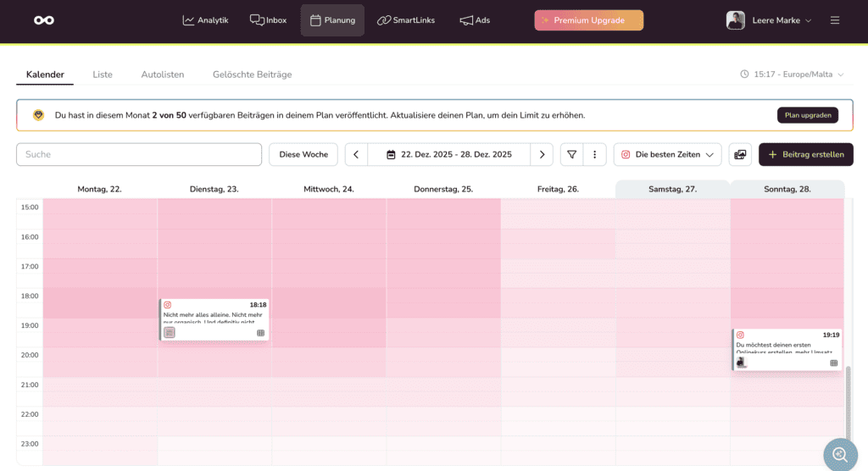The height and width of the screenshot is (471, 868).
Task: Click the calendar vertical scrollbar
Action: click(x=848, y=404)
